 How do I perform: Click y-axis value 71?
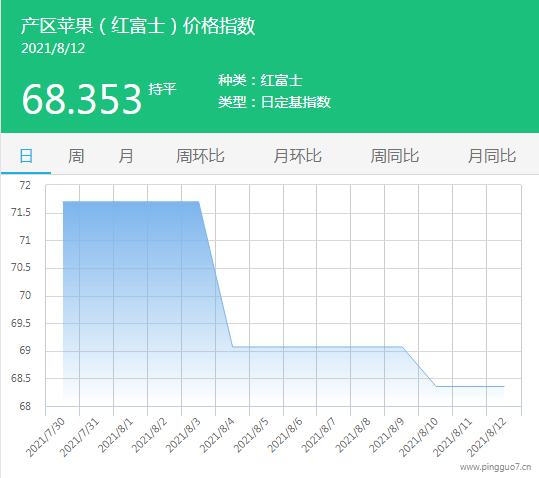coord(25,240)
